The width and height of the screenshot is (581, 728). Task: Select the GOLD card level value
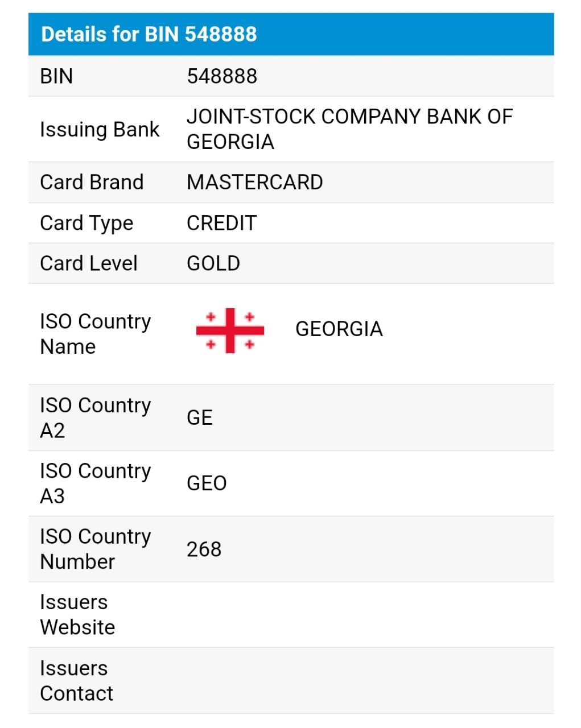click(213, 263)
